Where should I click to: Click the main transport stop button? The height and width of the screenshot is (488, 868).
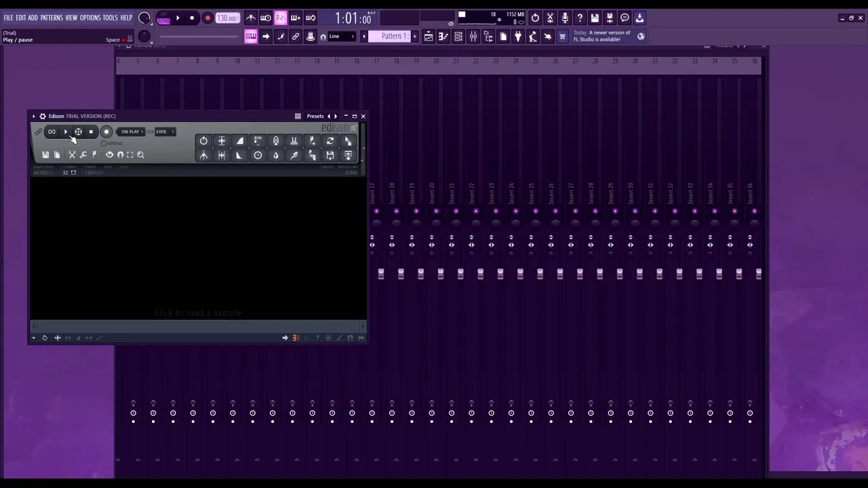tap(192, 18)
